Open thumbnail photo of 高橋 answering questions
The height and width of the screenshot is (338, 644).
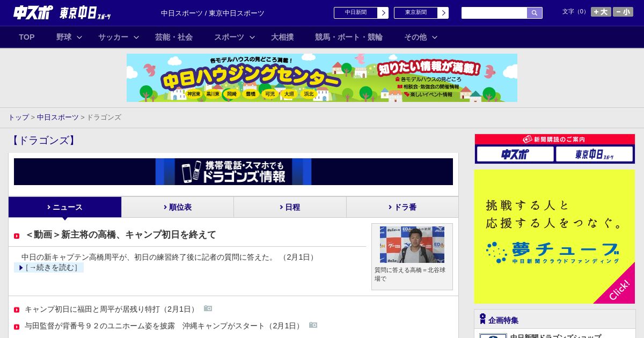click(x=412, y=245)
